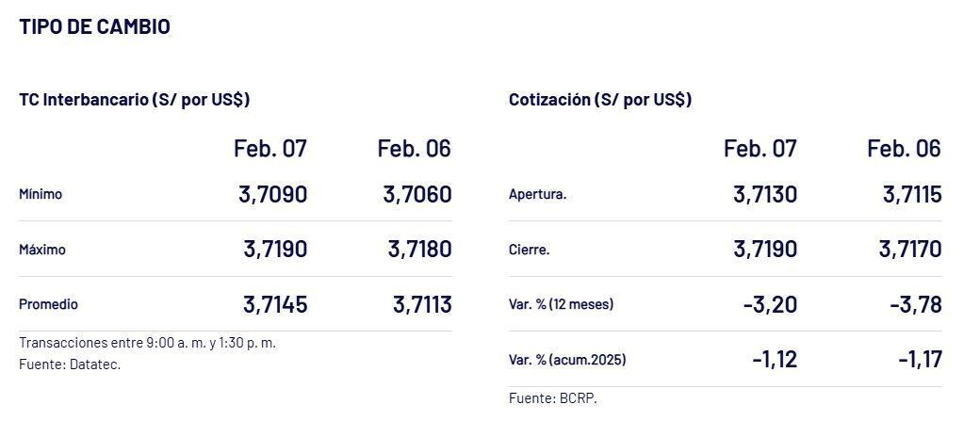Click Feb. 06 header in Cotización table

pyautogui.click(x=904, y=148)
